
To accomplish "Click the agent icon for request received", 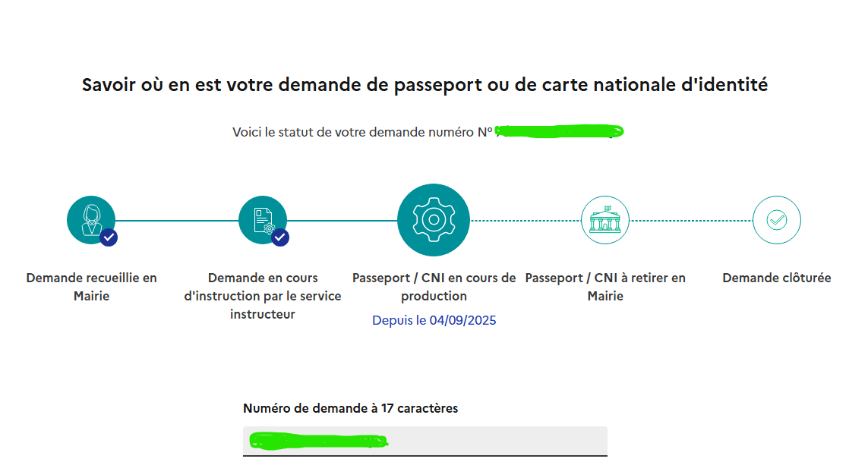I will pyautogui.click(x=90, y=219).
